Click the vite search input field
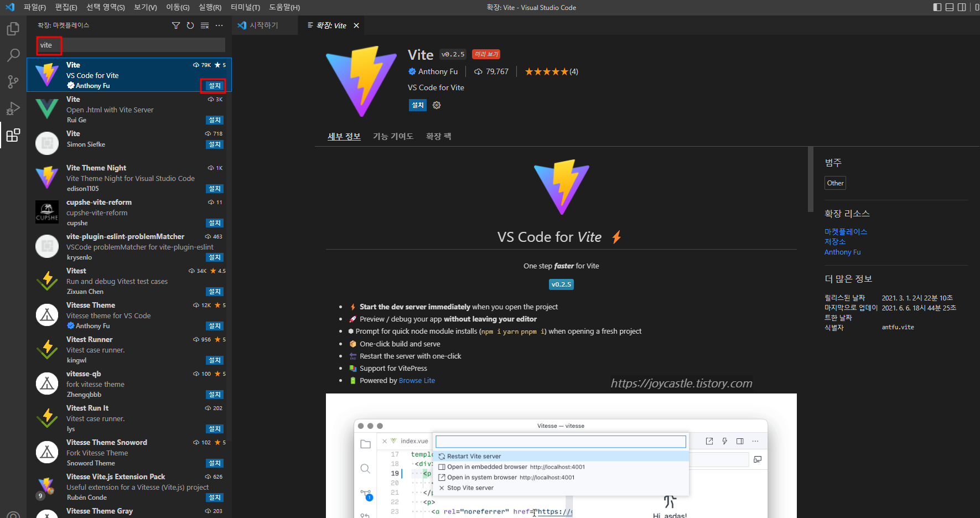 tap(131, 45)
